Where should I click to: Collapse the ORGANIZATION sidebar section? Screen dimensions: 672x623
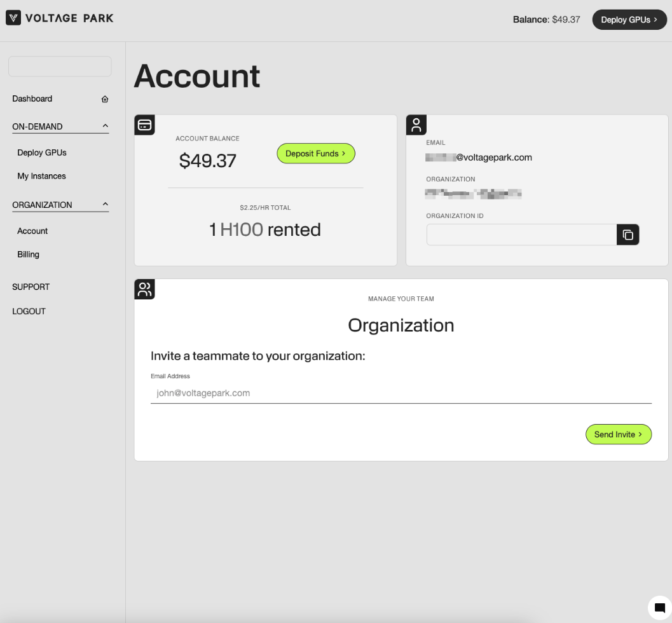[x=106, y=205]
